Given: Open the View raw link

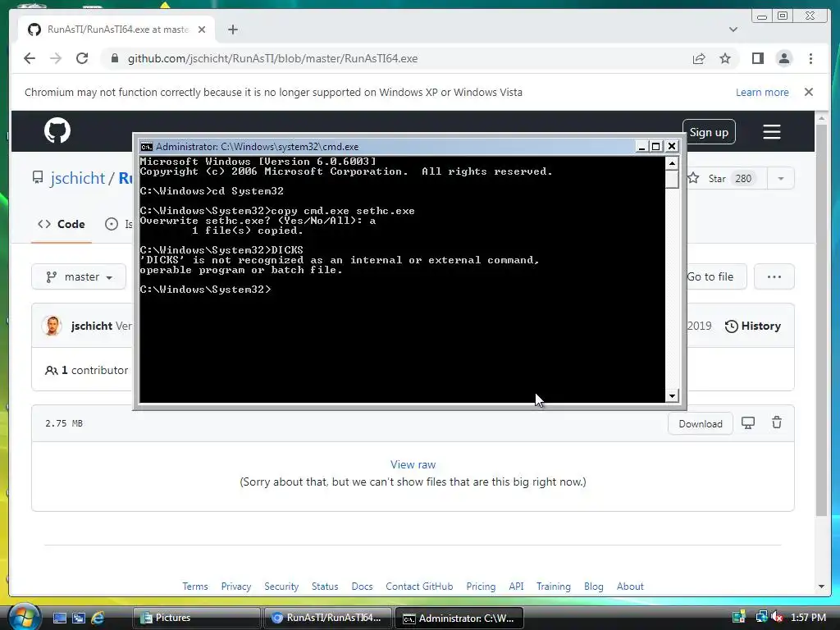Looking at the screenshot, I should [413, 464].
